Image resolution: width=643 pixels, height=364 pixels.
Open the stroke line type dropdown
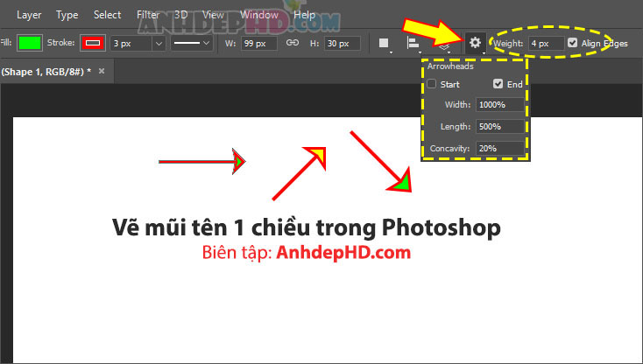tap(192, 43)
